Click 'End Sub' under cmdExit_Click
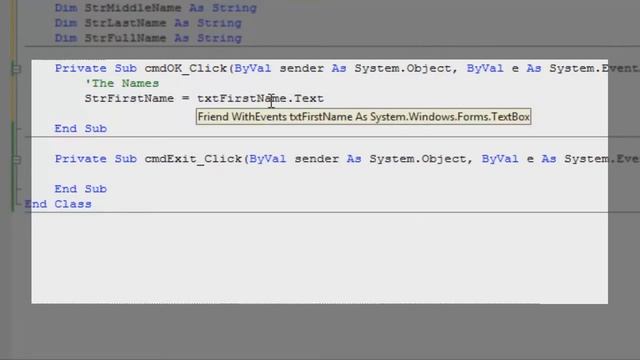Screen dimensions: 640x360 (81, 189)
